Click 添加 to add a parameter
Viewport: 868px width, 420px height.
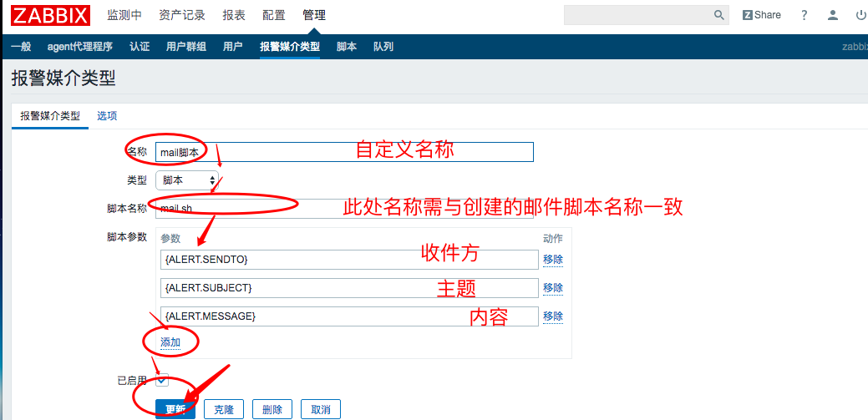click(170, 342)
